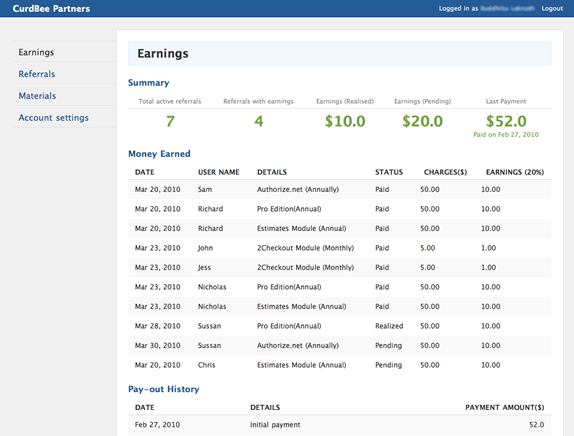Screen dimensions: 574x436
Task: Click the realised earnings value $10.0
Action: [345, 121]
